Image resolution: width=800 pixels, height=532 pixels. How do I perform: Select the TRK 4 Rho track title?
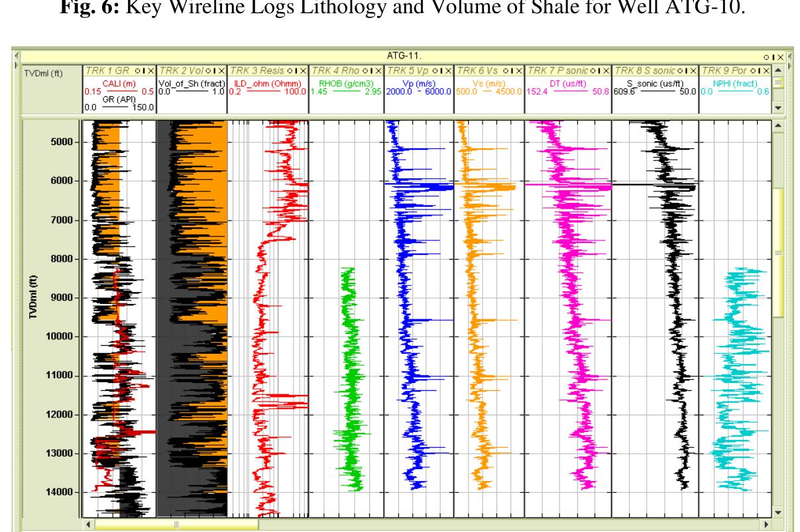(335, 70)
